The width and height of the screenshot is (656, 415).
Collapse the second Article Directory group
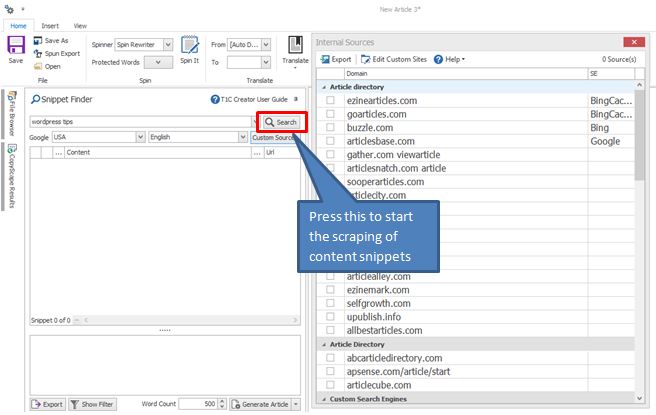click(324, 344)
